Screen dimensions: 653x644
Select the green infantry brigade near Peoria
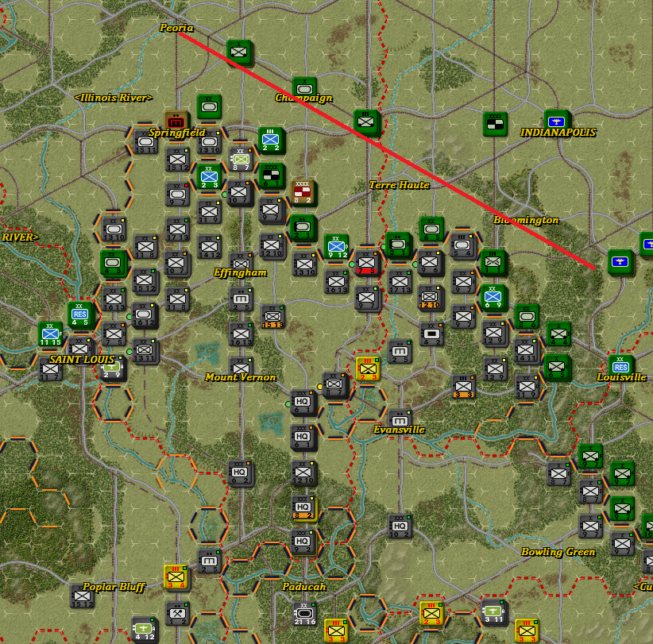(x=239, y=52)
